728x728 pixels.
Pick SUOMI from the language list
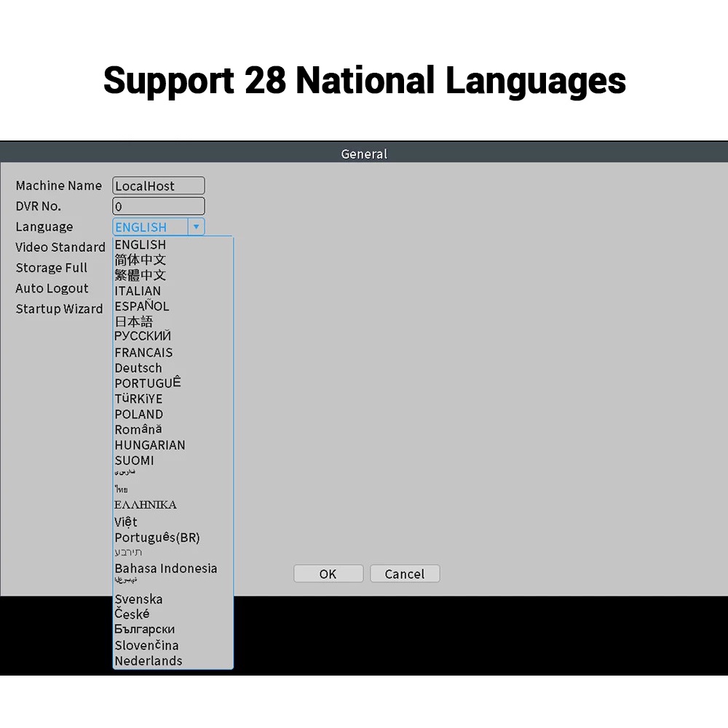coord(134,460)
